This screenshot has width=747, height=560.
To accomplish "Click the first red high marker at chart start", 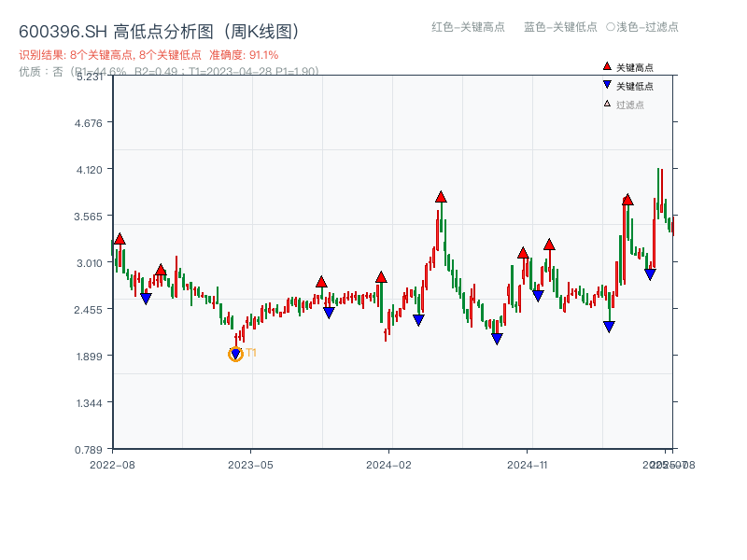I will [x=120, y=239].
